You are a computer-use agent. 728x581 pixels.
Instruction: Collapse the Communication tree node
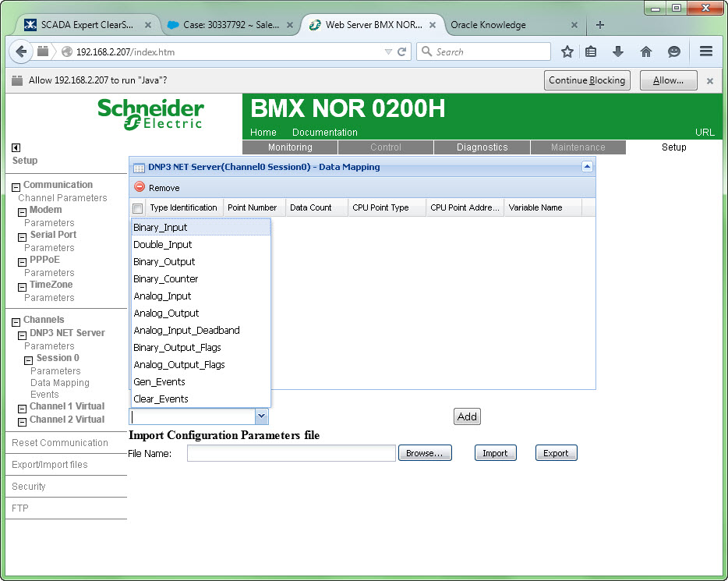point(16,187)
